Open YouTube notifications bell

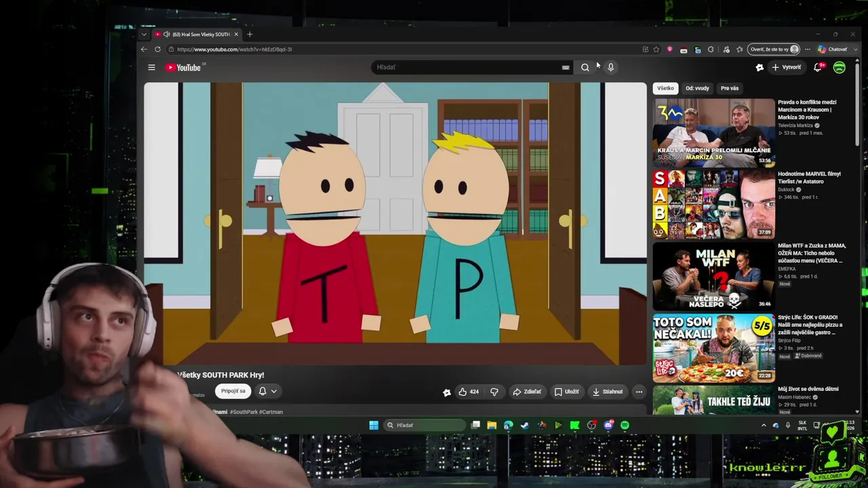tap(818, 67)
